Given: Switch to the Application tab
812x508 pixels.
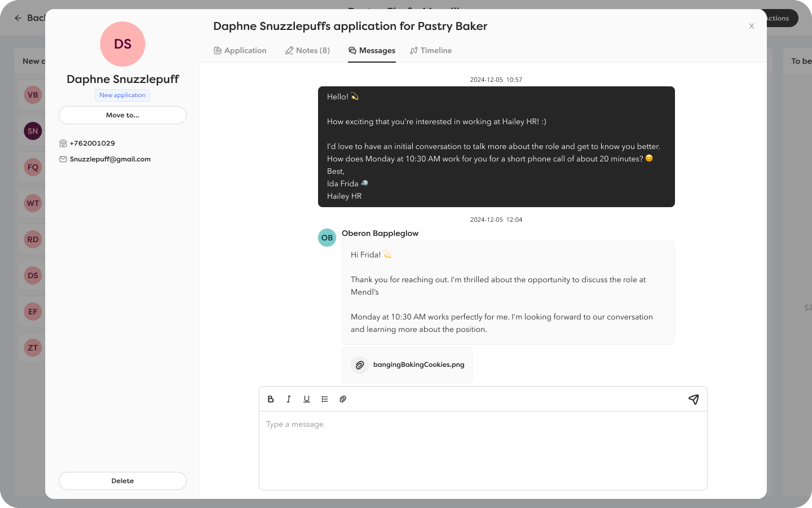Looking at the screenshot, I should pyautogui.click(x=240, y=50).
